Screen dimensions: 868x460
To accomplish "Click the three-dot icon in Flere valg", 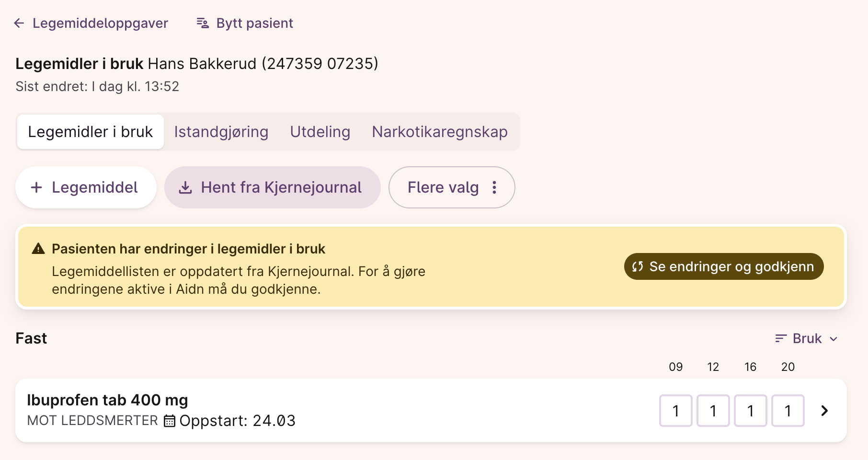I will [494, 187].
